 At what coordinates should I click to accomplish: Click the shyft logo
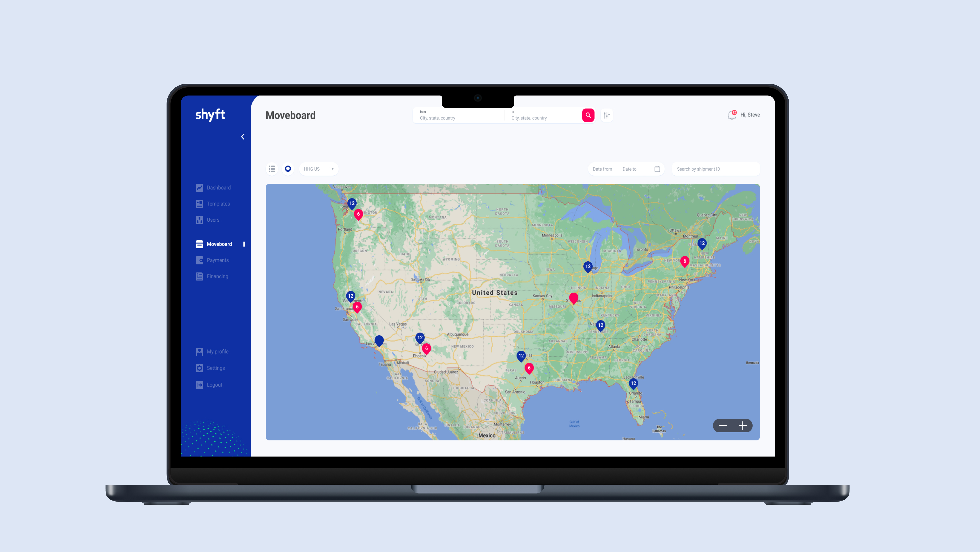coord(210,115)
